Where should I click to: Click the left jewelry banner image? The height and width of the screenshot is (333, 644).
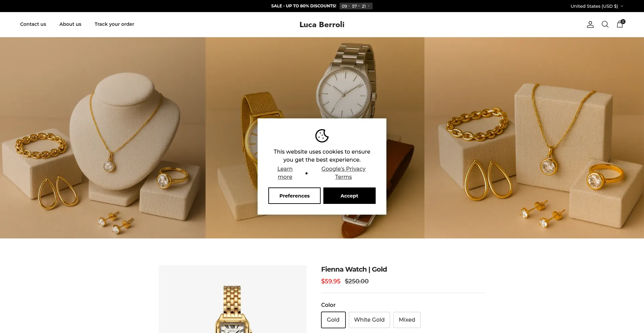(102, 137)
